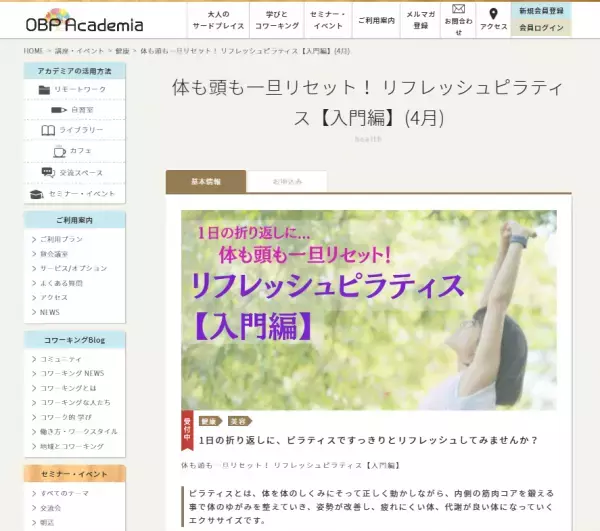The image size is (600, 531).
Task: Open 講座・イベント in the breadcrumb
Action: (79, 51)
